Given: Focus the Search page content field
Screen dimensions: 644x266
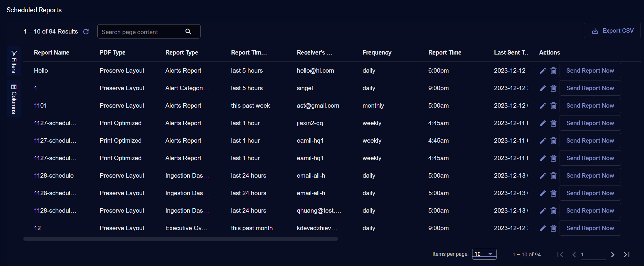Looking at the screenshot, I should coord(140,32).
